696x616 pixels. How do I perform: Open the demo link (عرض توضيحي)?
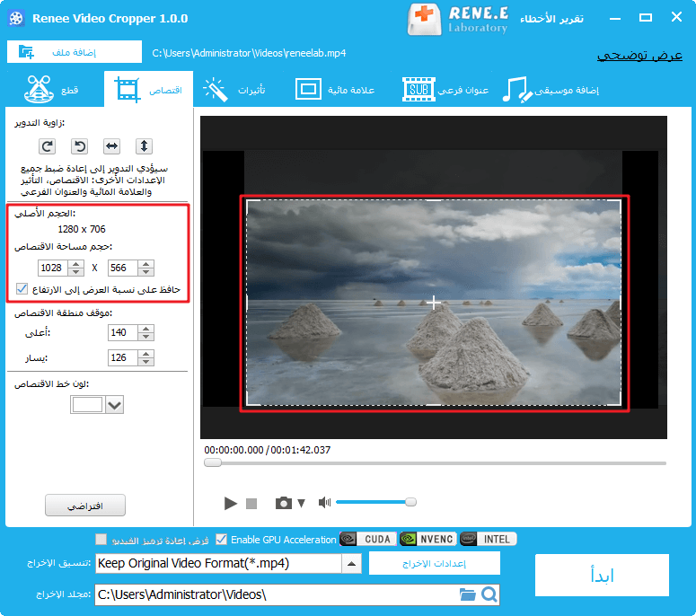[639, 55]
